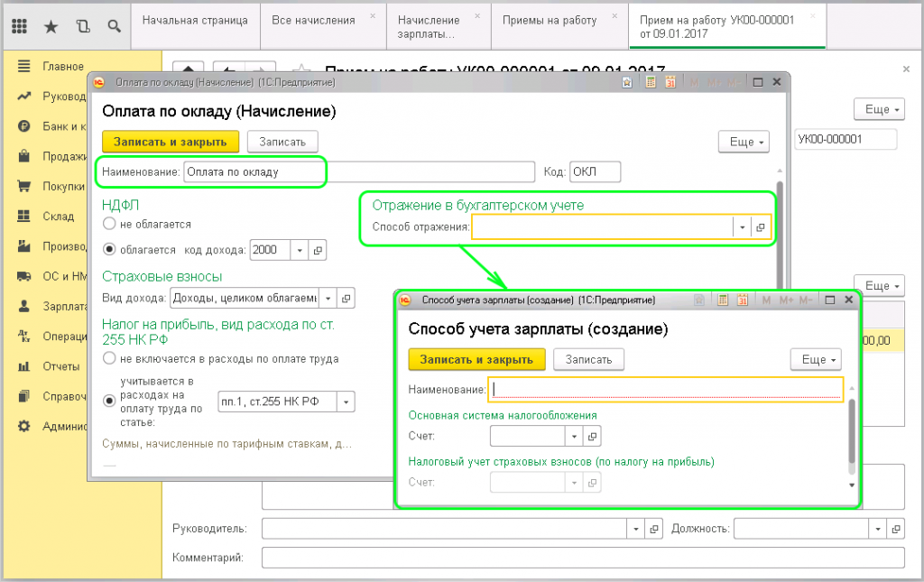Open Счет item form under Основная система

592,437
